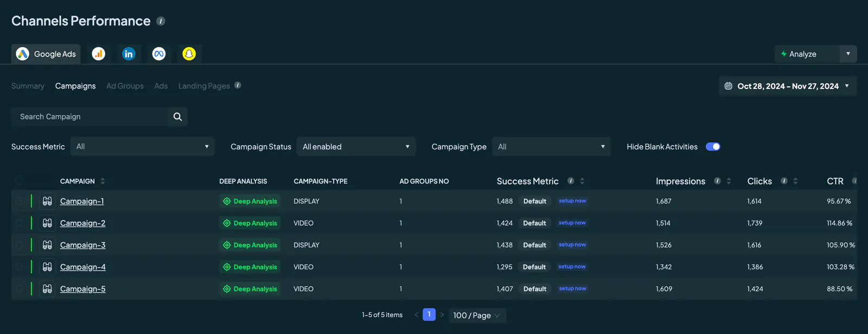868x334 pixels.
Task: Click the Impressions column info icon
Action: [x=717, y=181]
